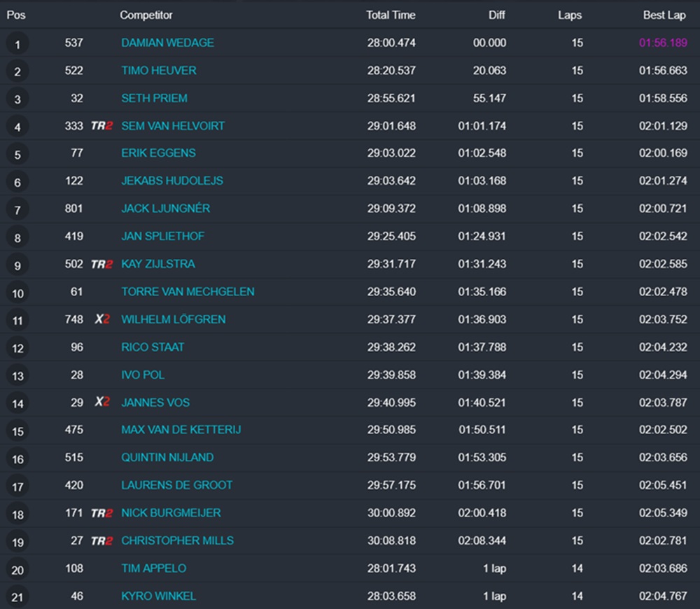
Task: Click the X2 icon next to Jannes Vos
Action: [102, 402]
